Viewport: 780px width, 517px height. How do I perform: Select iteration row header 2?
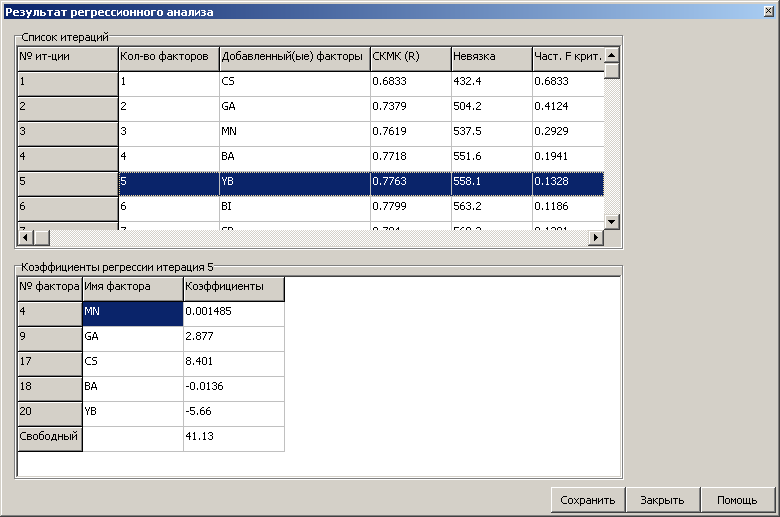click(68, 109)
